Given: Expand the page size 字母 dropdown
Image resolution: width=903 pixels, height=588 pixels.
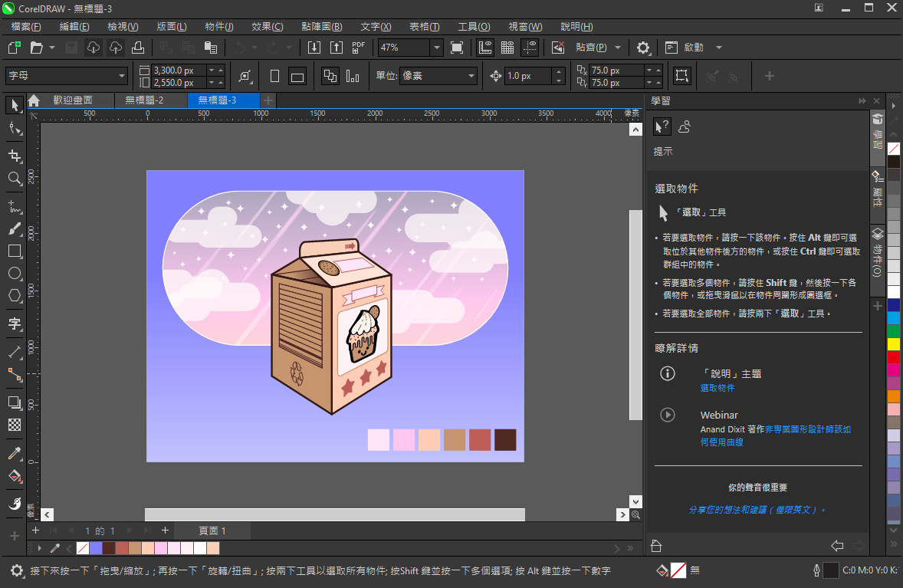Looking at the screenshot, I should click(122, 76).
